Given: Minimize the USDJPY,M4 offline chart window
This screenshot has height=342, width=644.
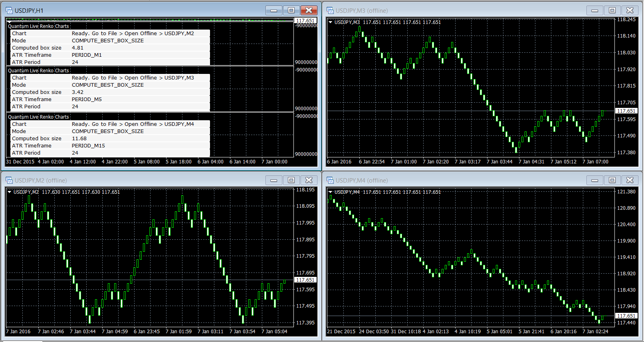Looking at the screenshot, I should pos(594,180).
